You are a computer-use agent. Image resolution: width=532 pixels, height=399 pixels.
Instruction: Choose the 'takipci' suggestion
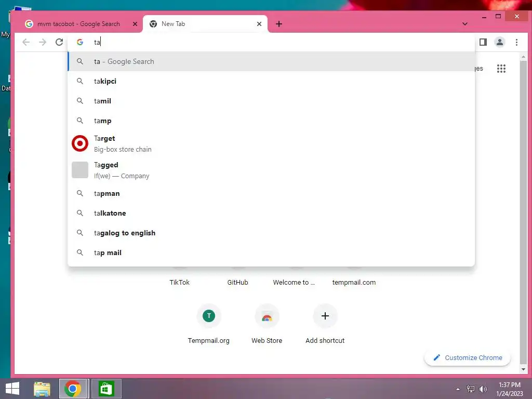coord(271,81)
